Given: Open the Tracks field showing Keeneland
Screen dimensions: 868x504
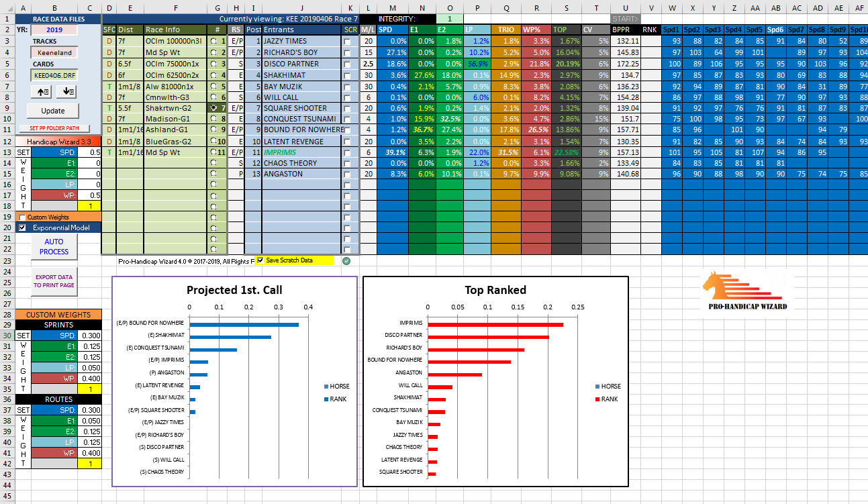Looking at the screenshot, I should pyautogui.click(x=54, y=52).
